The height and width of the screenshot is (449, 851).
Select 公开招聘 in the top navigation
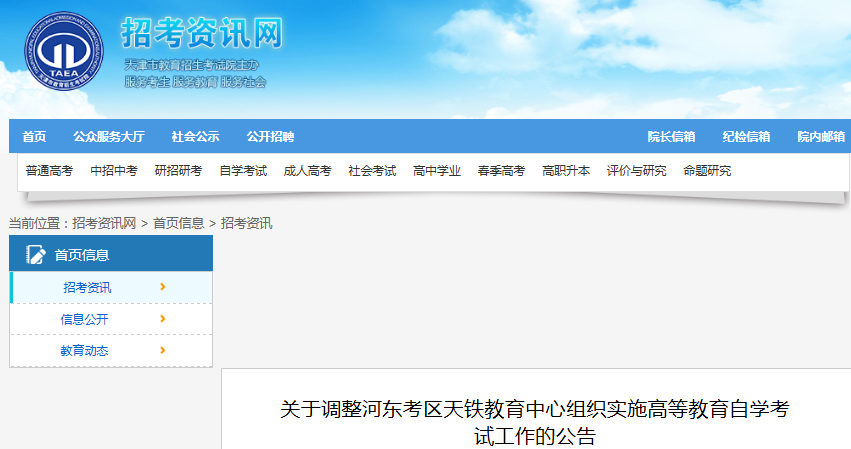(x=270, y=137)
